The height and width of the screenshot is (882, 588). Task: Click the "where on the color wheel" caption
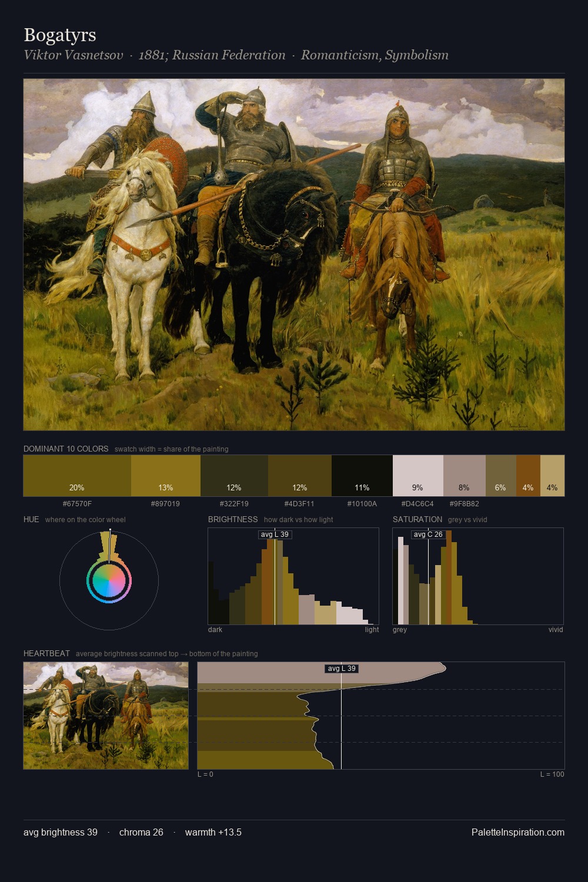coord(85,520)
